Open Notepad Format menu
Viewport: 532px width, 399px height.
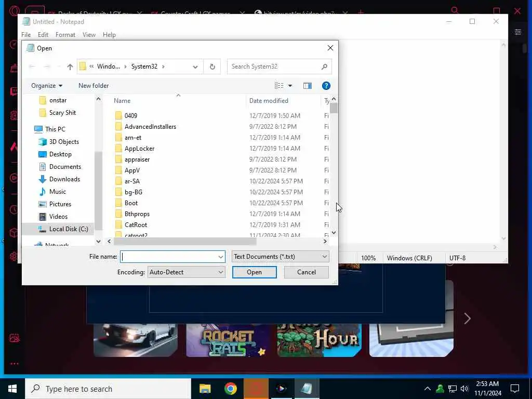[x=65, y=35]
